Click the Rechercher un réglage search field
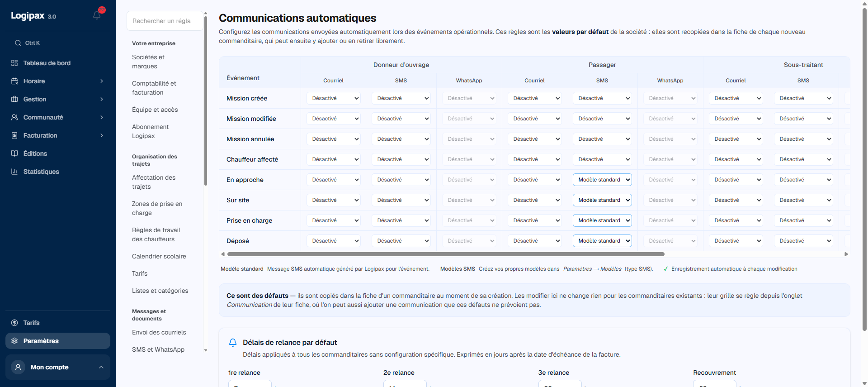Viewport: 868px width, 387px height. click(165, 21)
